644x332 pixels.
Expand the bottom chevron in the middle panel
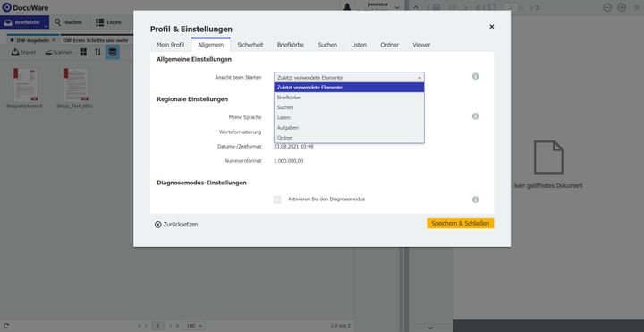pos(430,328)
